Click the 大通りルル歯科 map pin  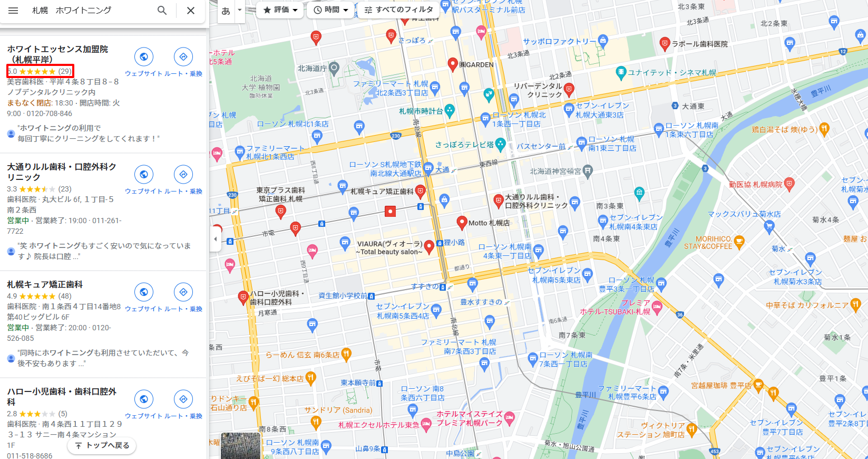pyautogui.click(x=498, y=201)
